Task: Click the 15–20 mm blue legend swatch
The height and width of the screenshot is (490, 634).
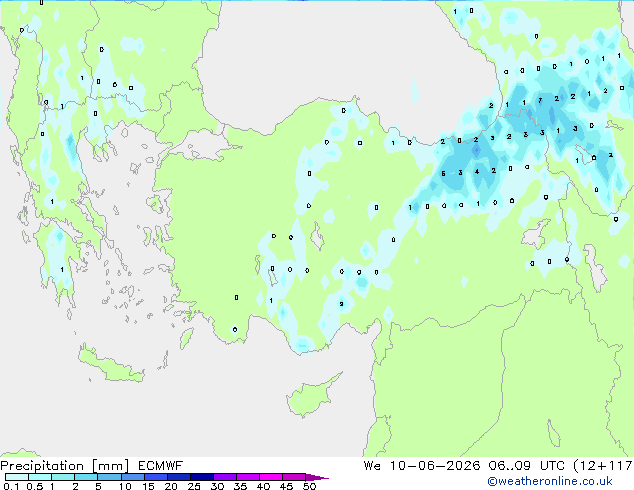Action: [155, 477]
